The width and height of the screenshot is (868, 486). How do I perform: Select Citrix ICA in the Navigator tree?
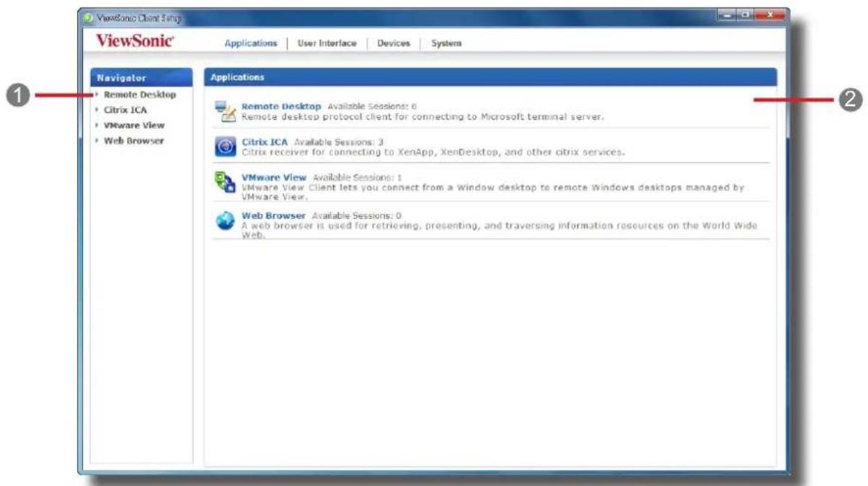(125, 110)
